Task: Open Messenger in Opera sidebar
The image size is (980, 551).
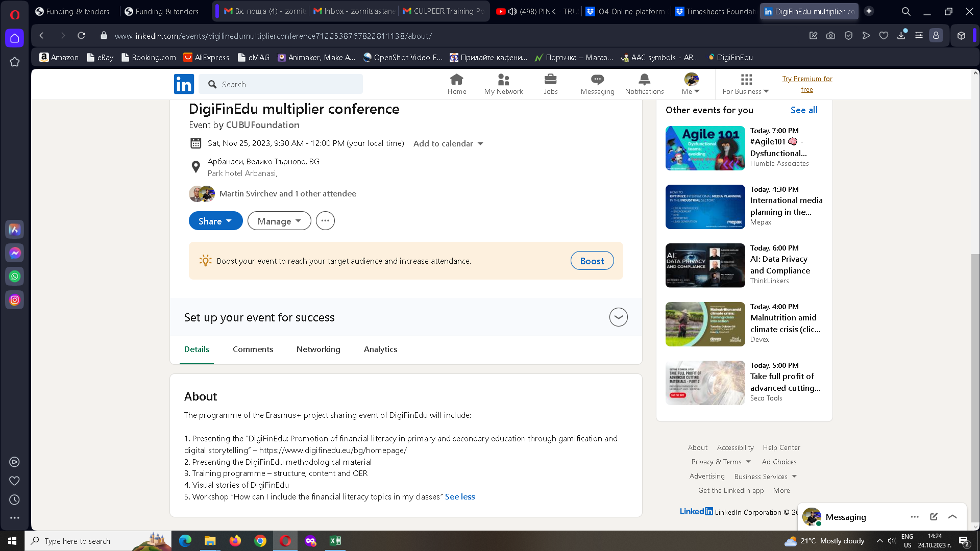Action: pos(14,253)
